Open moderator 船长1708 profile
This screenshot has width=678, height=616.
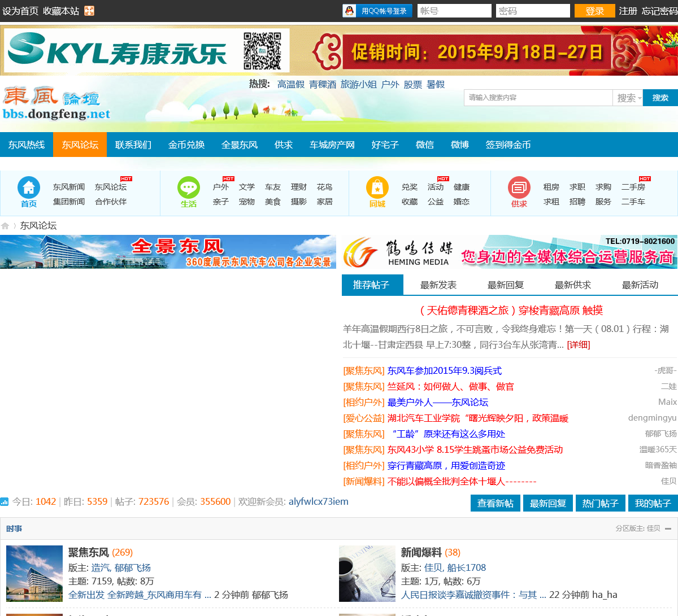(467, 567)
